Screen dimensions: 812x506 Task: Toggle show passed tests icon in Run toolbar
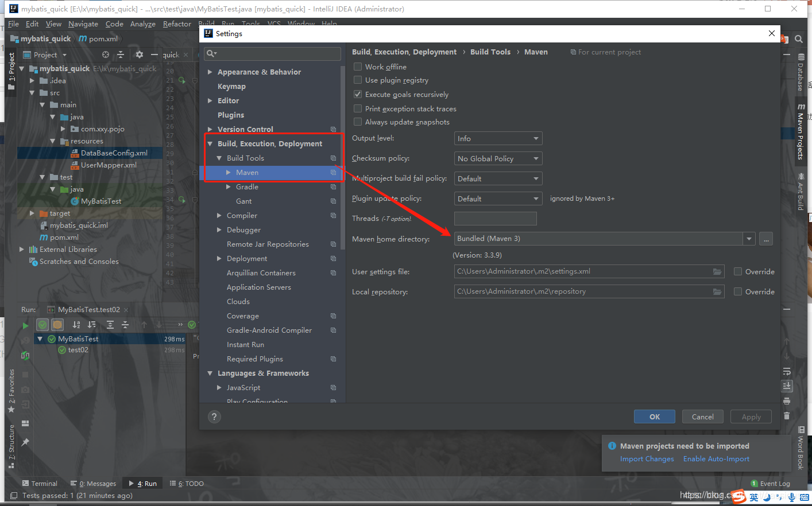(x=42, y=325)
